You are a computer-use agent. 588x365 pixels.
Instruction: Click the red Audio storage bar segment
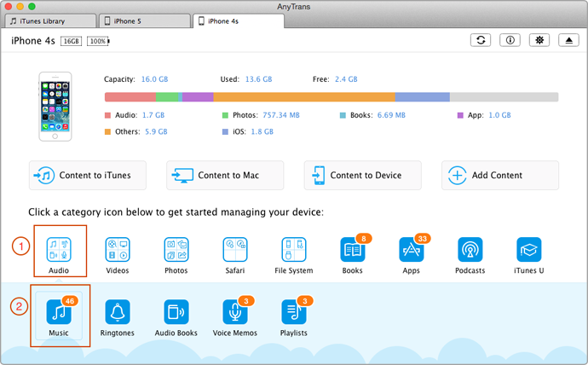(x=130, y=97)
